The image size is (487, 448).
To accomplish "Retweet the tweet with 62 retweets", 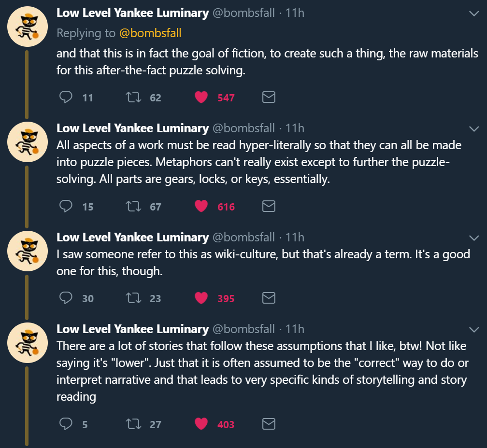I will pos(132,98).
